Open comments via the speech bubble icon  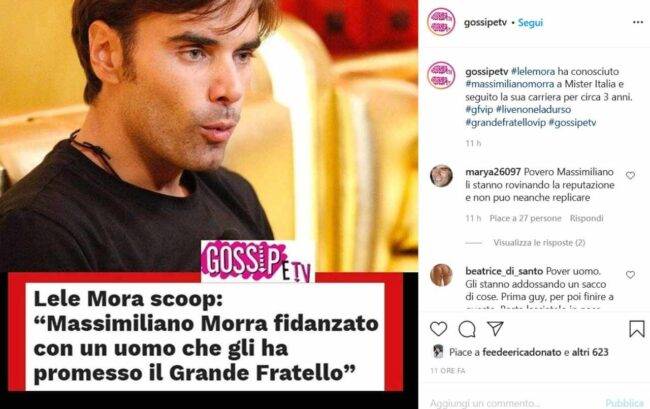(x=467, y=329)
